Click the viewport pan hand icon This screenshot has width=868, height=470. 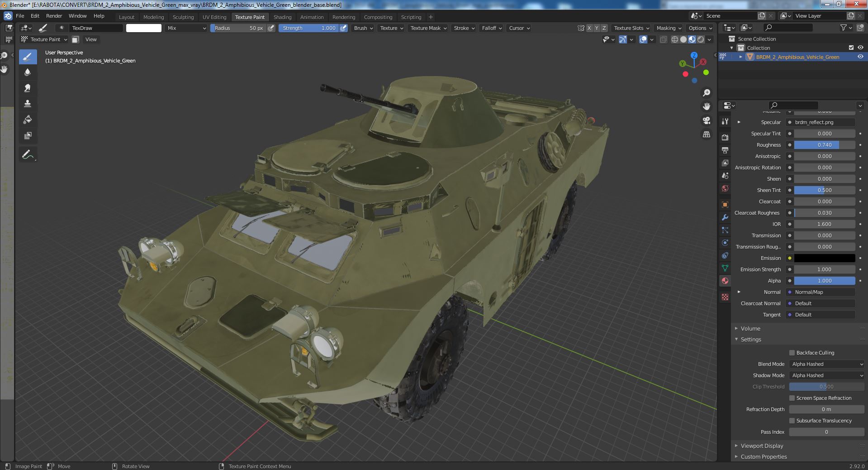pyautogui.click(x=706, y=106)
